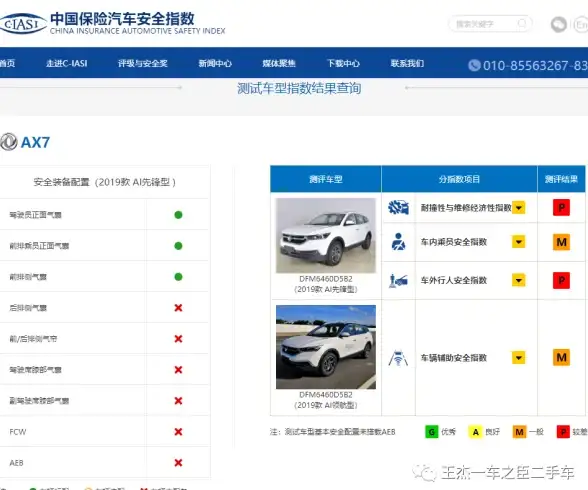
Task: Click the 分指数项目 column header
Action: click(459, 179)
